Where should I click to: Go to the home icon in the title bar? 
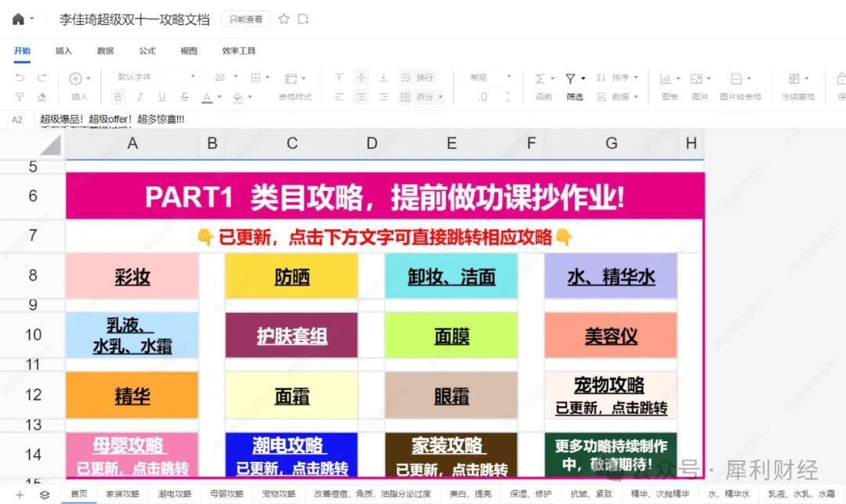click(x=18, y=20)
